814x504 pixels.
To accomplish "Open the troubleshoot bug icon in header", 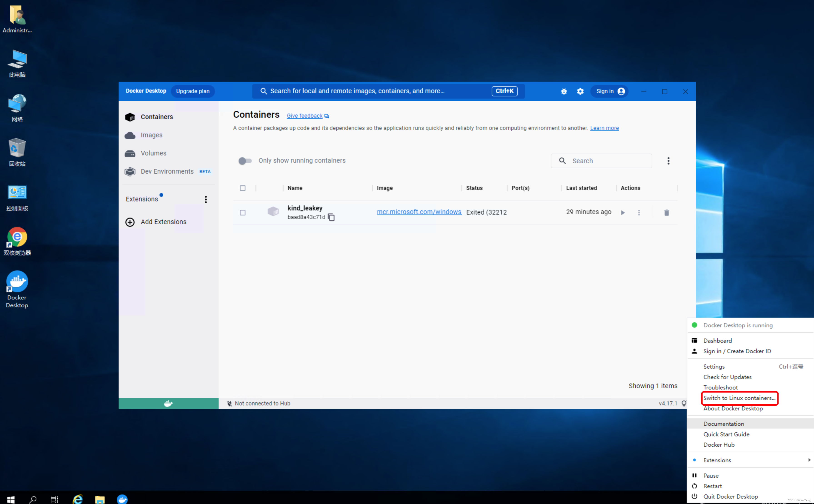I will tap(564, 91).
